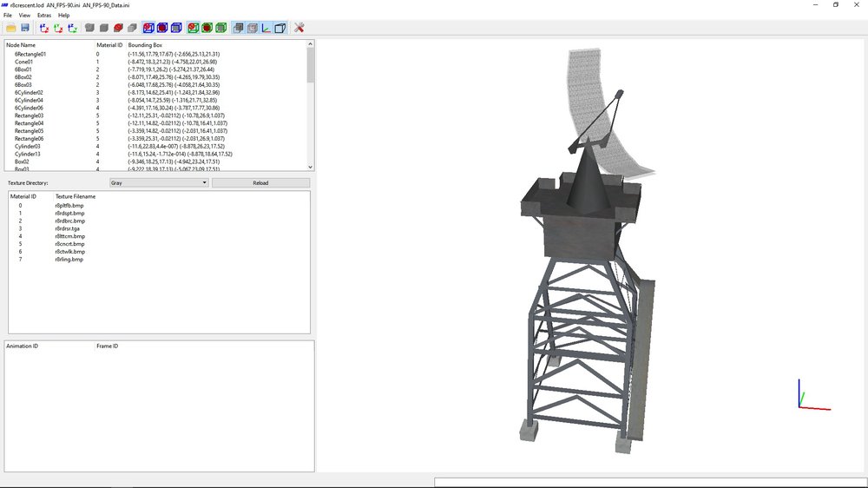Click the Reload button
The width and height of the screenshot is (868, 488).
260,183
